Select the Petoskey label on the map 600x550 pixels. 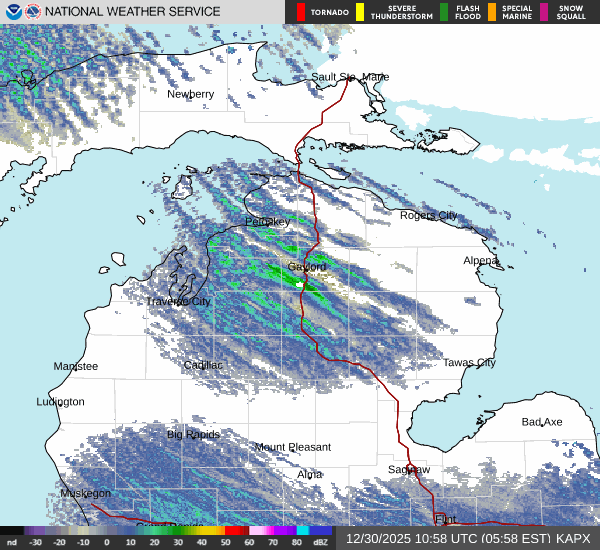pos(267,221)
